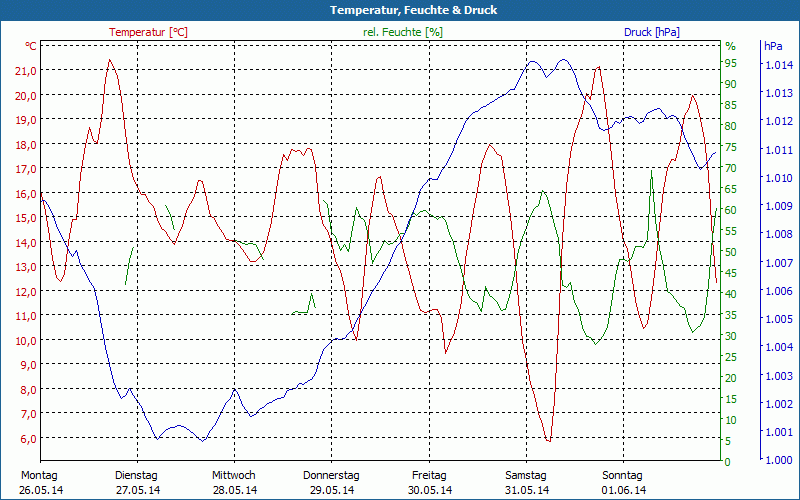
Task: Click the 'Dienstag' day label
Action: (x=136, y=476)
